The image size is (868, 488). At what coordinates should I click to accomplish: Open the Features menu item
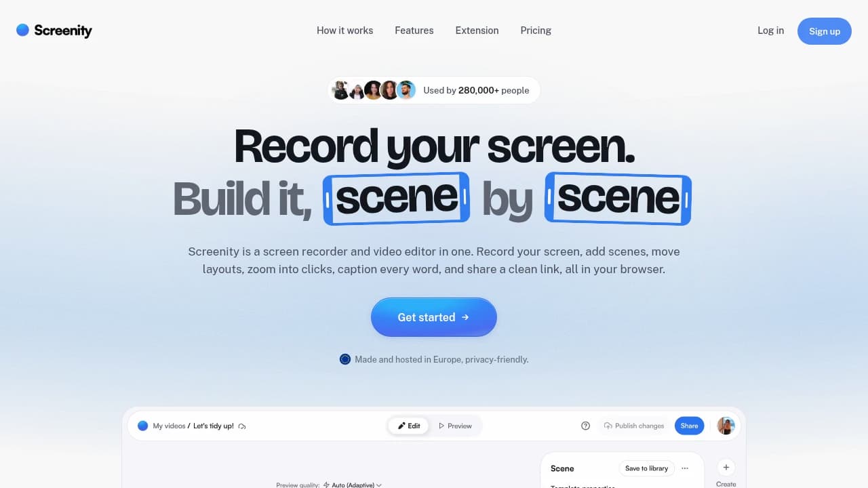coord(414,30)
